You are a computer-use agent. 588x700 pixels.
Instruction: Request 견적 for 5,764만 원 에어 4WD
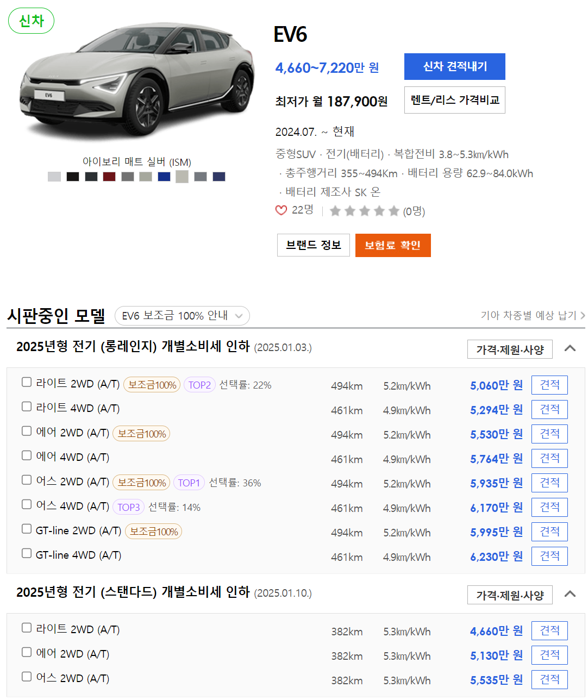click(549, 458)
